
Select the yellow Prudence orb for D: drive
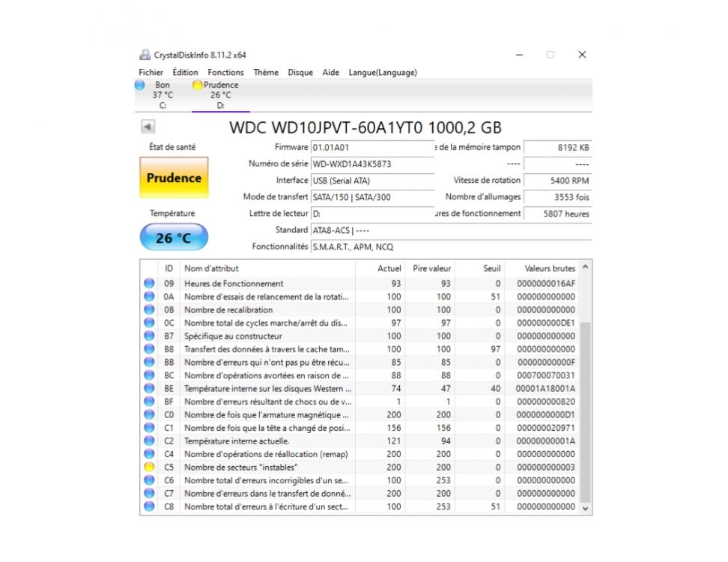[x=198, y=85]
